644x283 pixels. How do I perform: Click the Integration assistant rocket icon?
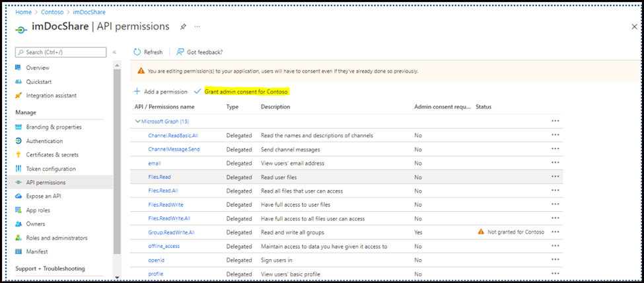[18, 96]
